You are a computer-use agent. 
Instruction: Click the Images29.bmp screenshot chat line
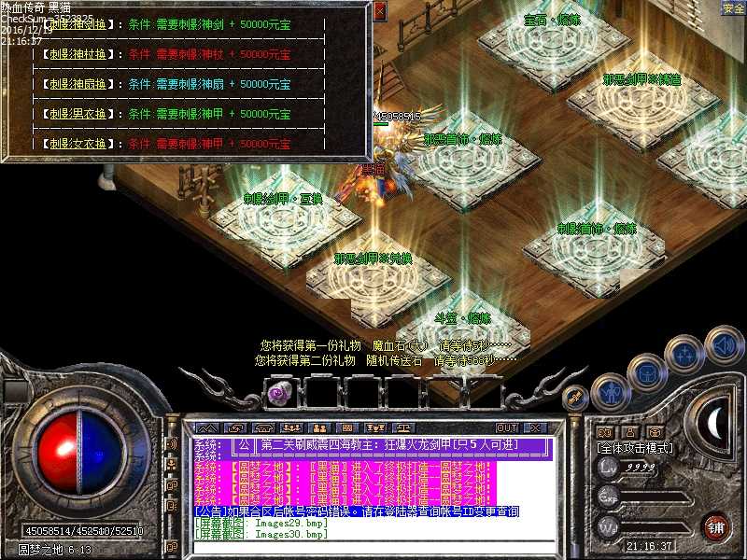[x=261, y=524]
